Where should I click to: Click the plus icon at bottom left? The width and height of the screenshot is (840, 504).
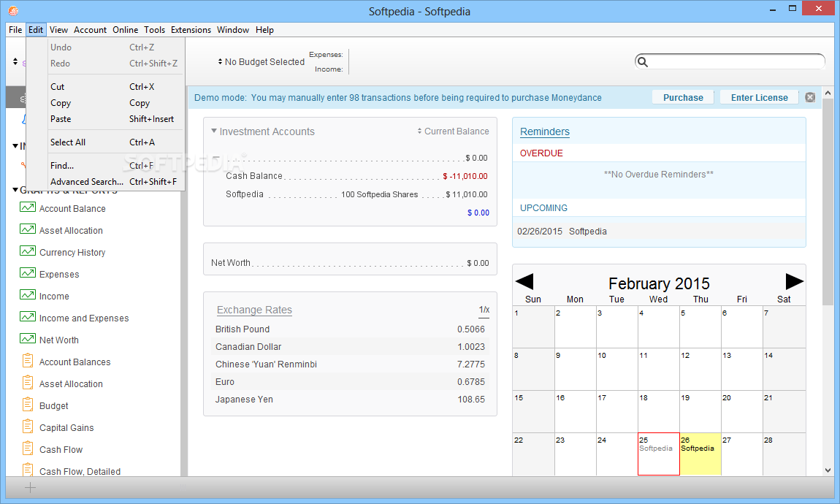(x=31, y=487)
